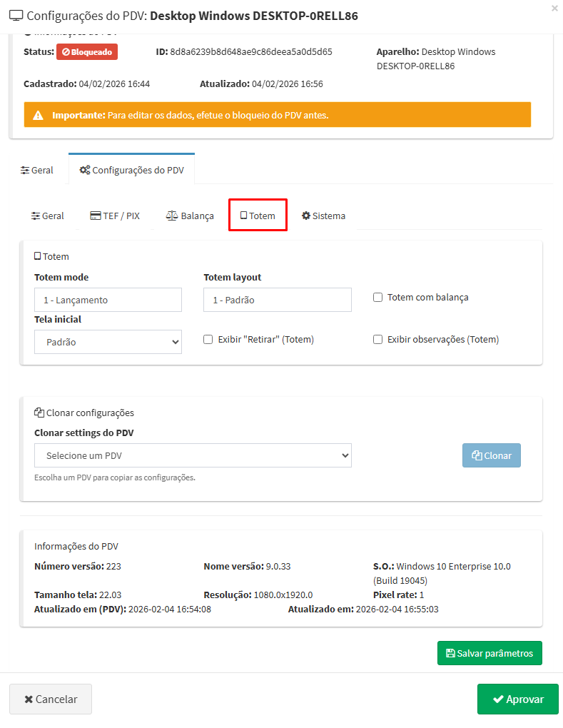Expand the Selecione um PDV dropdown
This screenshot has height=728, width=563.
point(193,455)
